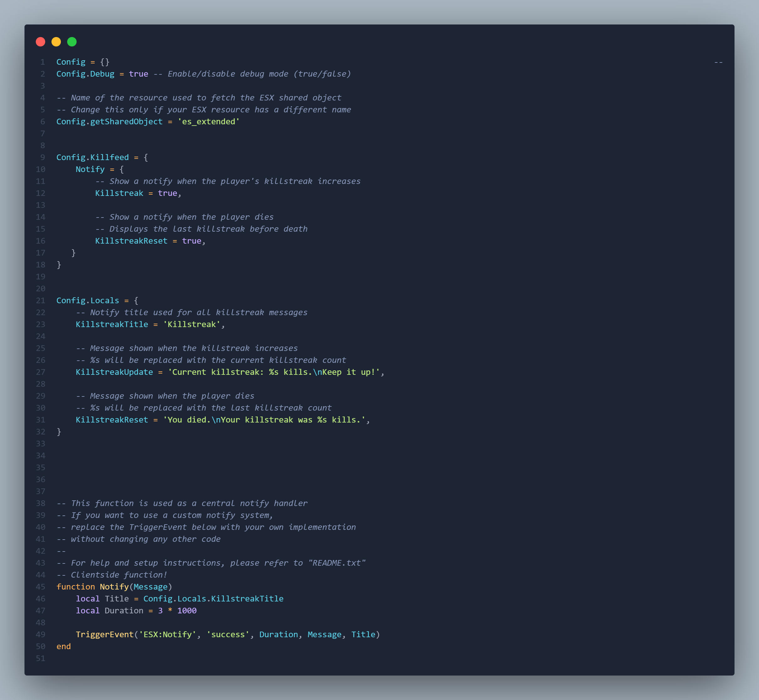The image size is (759, 700).
Task: Click the 'es_extended' string value
Action: (209, 121)
